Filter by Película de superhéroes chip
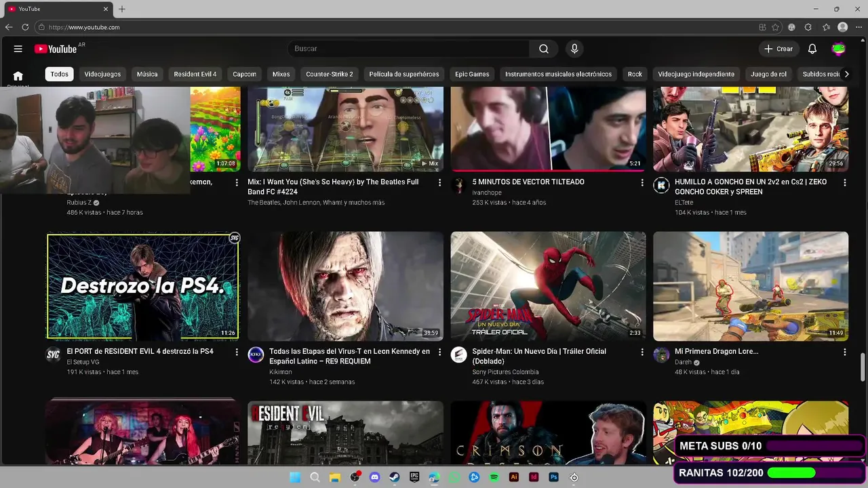868x488 pixels. point(404,74)
